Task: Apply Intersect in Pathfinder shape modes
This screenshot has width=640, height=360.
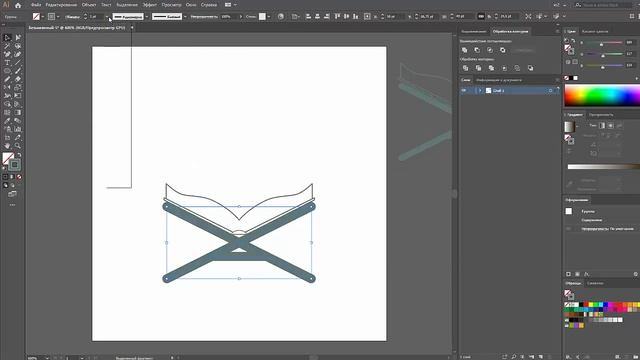Action: pos(490,50)
